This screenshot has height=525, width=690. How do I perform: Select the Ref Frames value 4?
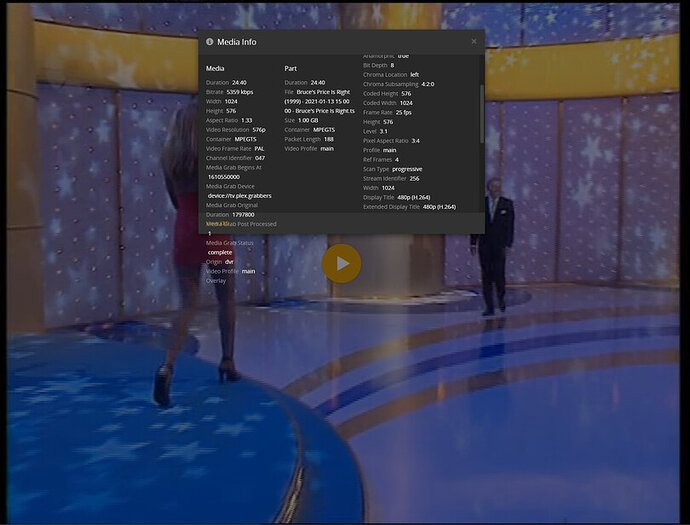[x=397, y=160]
